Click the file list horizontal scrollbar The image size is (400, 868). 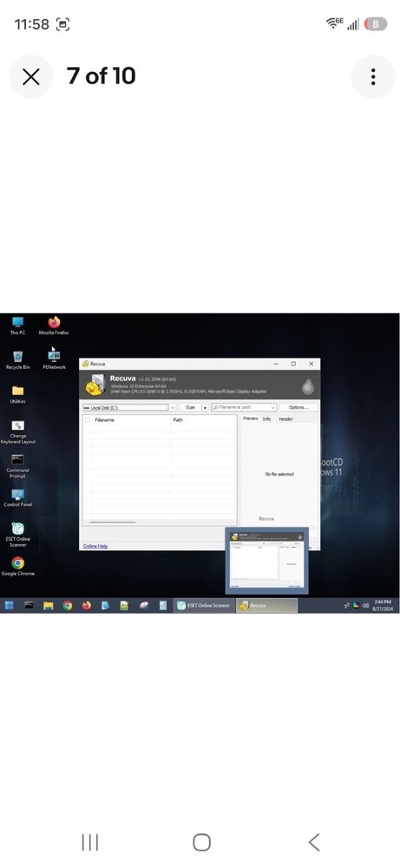tap(112, 522)
